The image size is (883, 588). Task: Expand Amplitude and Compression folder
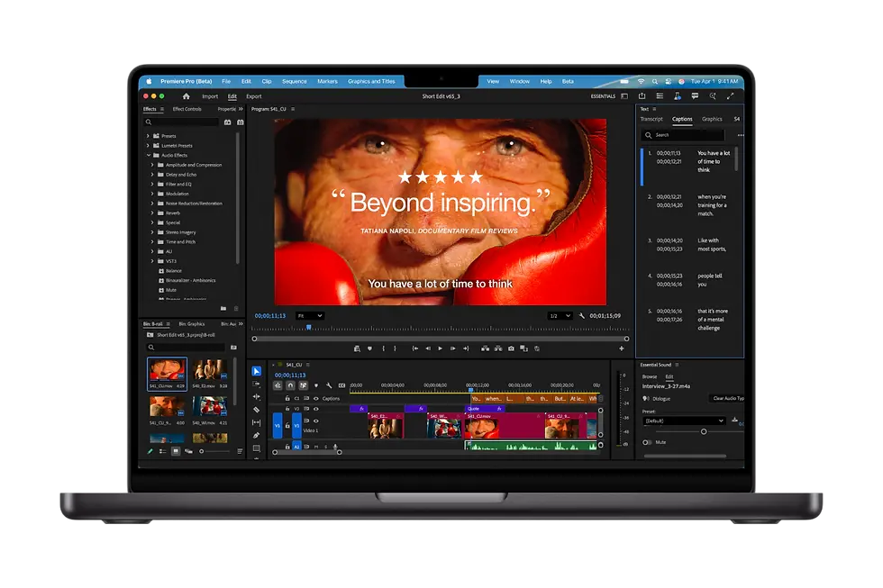[x=152, y=165]
